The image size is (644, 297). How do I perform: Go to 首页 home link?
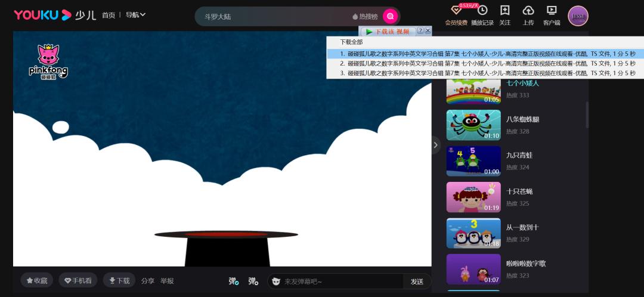[109, 15]
